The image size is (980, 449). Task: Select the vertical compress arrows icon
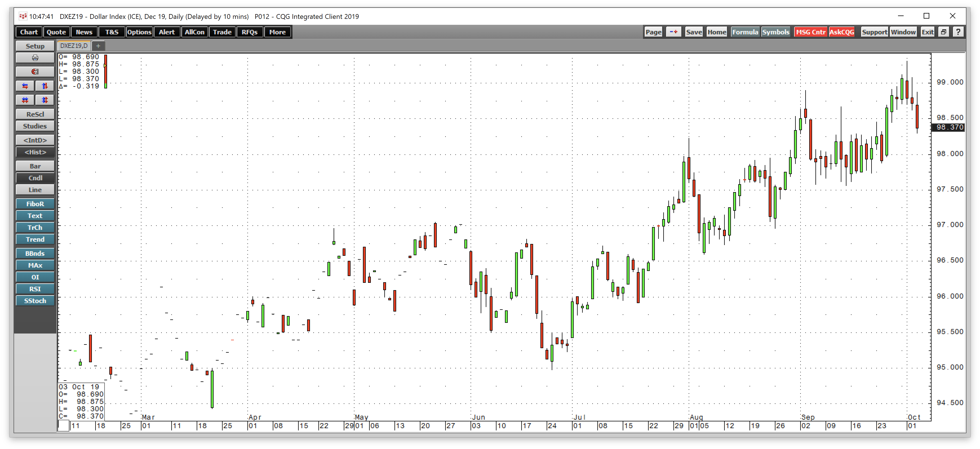click(x=45, y=100)
